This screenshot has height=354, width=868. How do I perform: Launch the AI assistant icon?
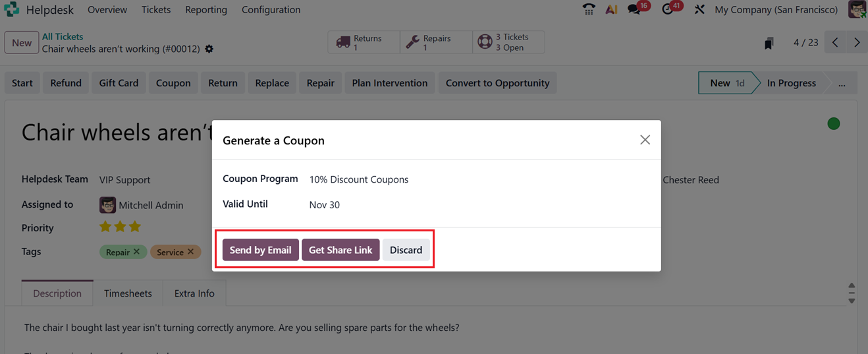coord(611,10)
